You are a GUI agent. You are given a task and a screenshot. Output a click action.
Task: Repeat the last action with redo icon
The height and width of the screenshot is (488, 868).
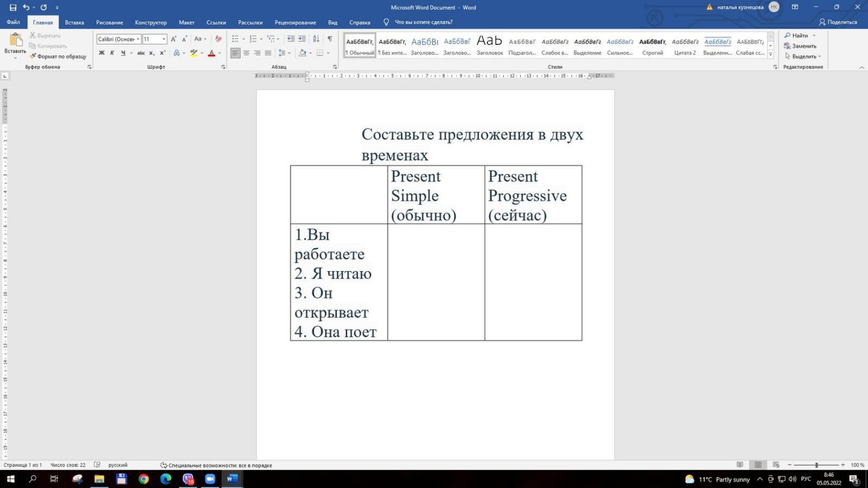pos(43,8)
